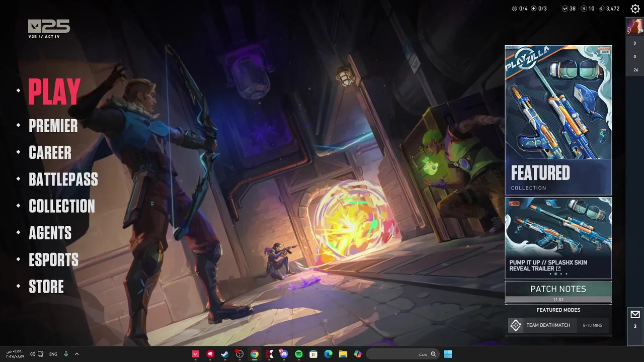The height and width of the screenshot is (362, 644).
Task: Open the player profile avatar thumbnail
Action: pyautogui.click(x=634, y=27)
